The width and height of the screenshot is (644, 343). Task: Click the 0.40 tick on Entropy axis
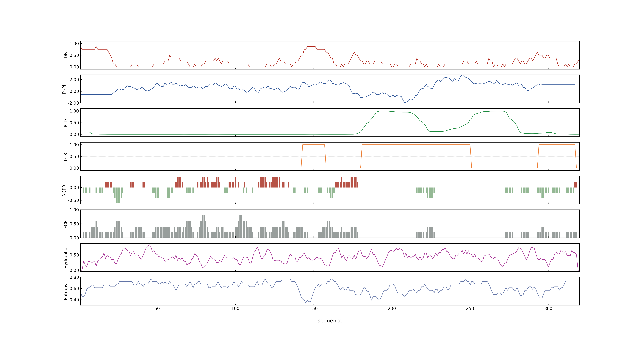coord(74,300)
